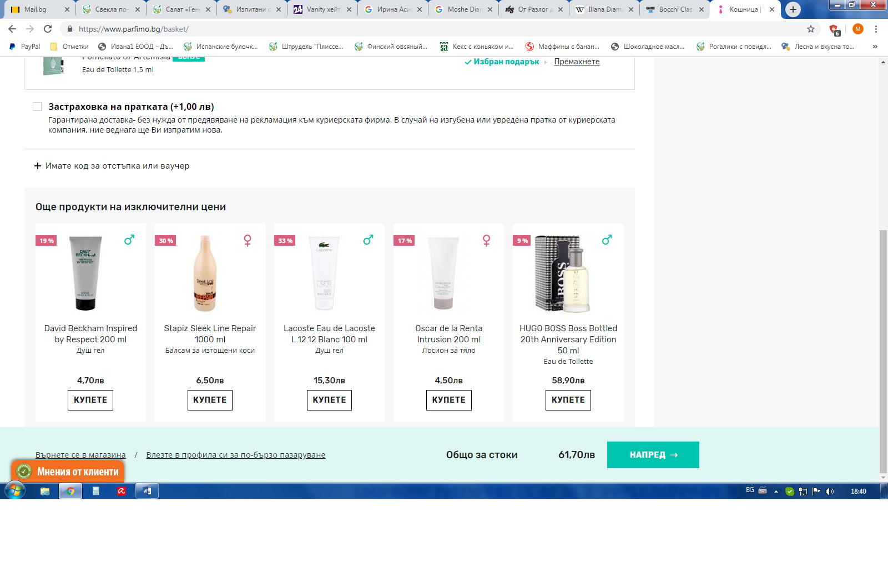
Task: Open the Lacoste white tube image
Action: pyautogui.click(x=324, y=273)
